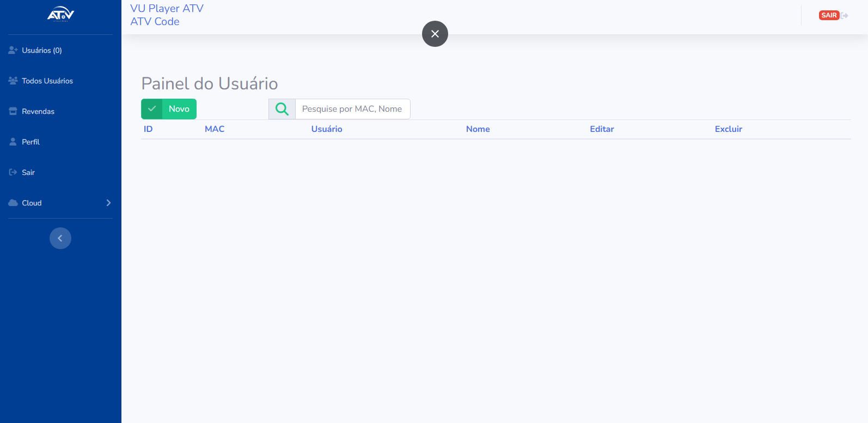Image resolution: width=868 pixels, height=423 pixels.
Task: Click the MAC column header
Action: coord(215,129)
